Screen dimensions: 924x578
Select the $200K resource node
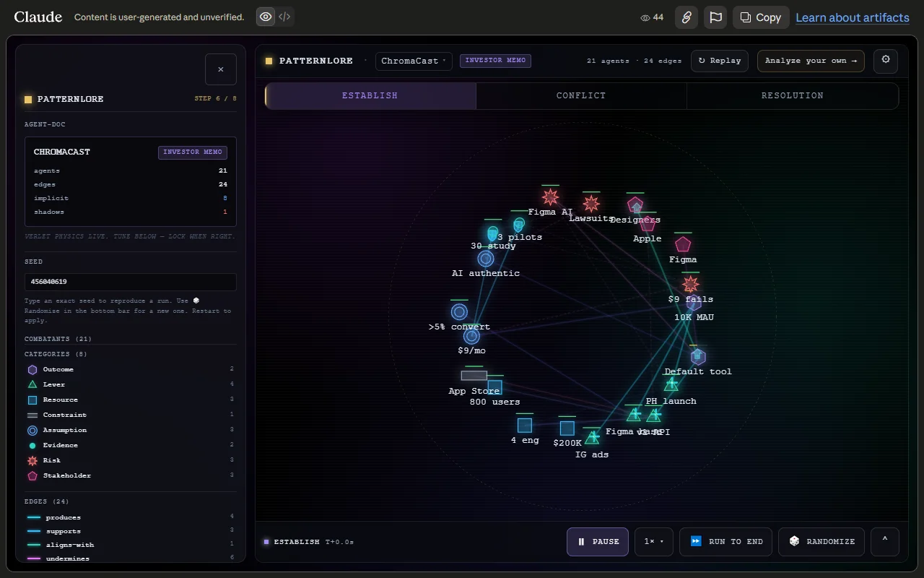pyautogui.click(x=567, y=428)
